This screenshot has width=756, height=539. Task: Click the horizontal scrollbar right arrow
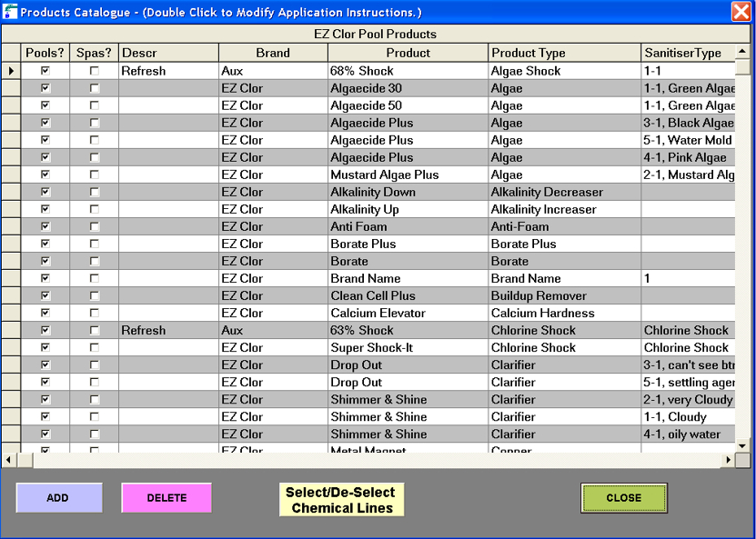(x=728, y=460)
